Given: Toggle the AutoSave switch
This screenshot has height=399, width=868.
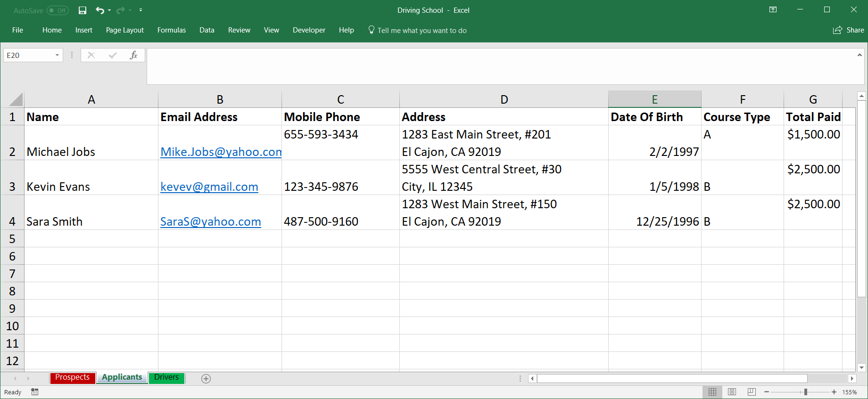Looking at the screenshot, I should tap(58, 10).
